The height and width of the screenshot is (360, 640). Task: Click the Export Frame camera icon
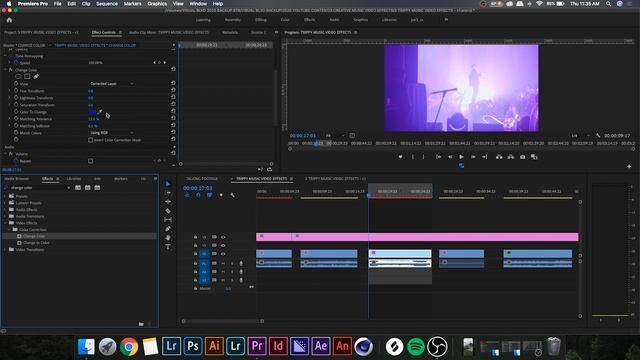(x=522, y=157)
